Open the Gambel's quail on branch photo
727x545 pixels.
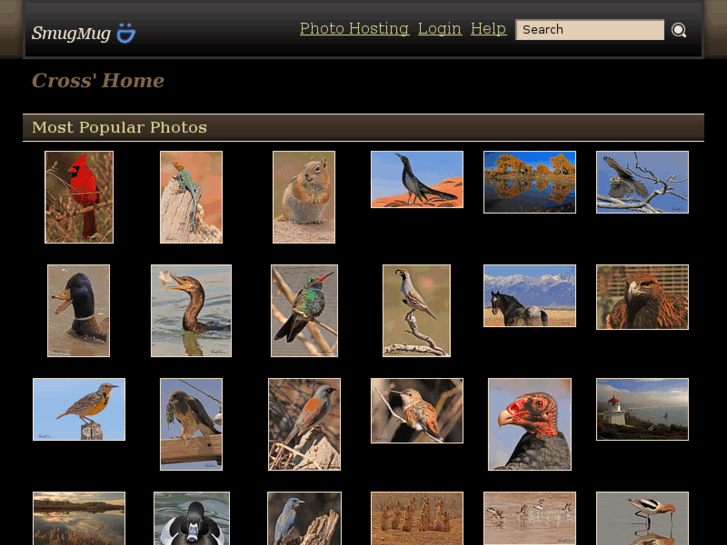coord(416,311)
